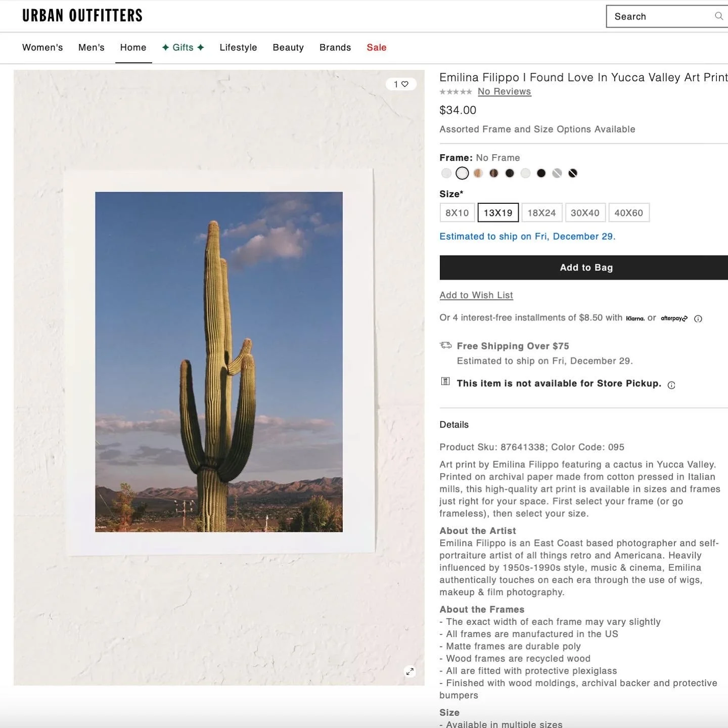Image resolution: width=728 pixels, height=728 pixels.
Task: Click the Urban Outfitters logo
Action: (x=82, y=16)
